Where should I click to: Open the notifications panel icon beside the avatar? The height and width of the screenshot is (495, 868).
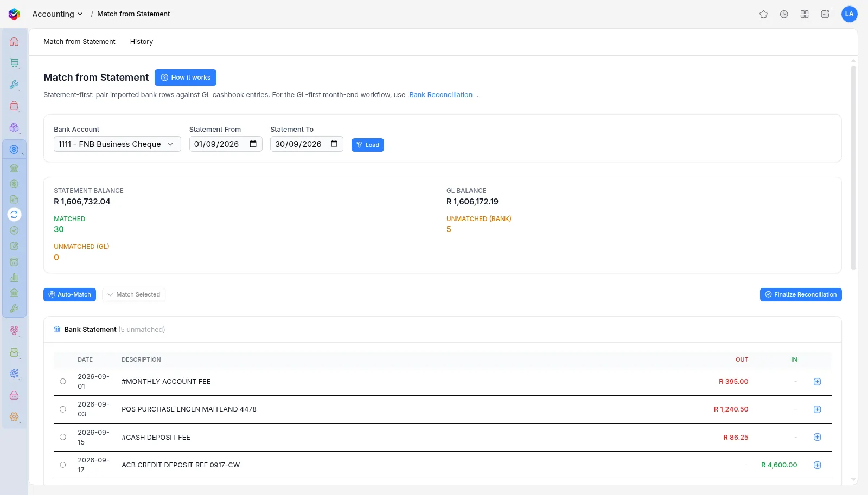click(825, 14)
